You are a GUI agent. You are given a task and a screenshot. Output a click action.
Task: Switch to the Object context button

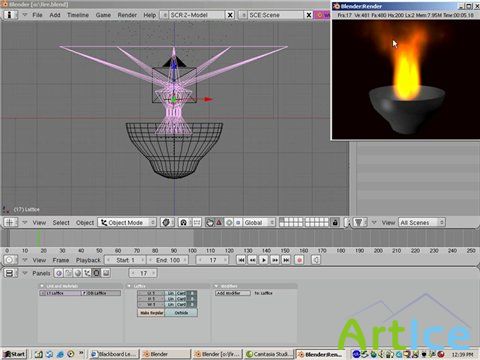87,273
